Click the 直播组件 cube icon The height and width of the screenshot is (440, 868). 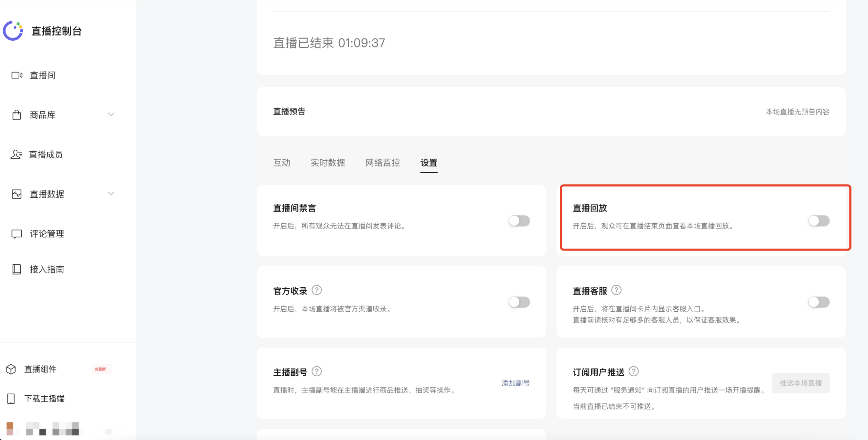(11, 369)
